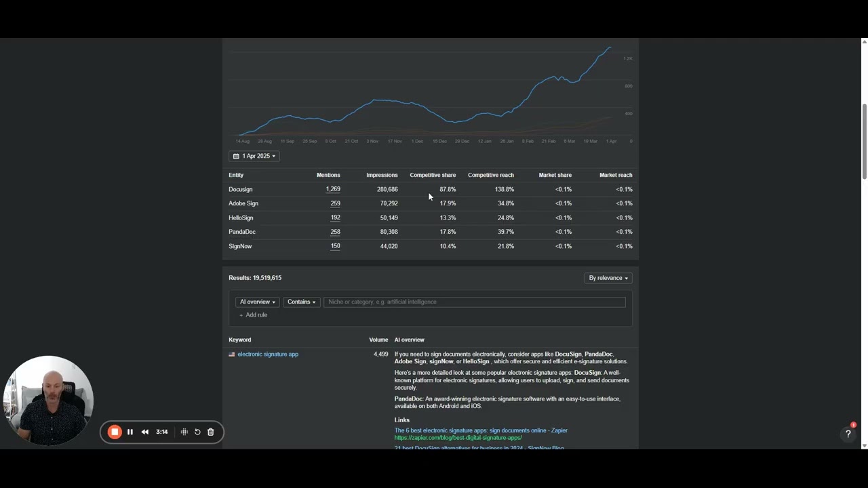The image size is (868, 488).
Task: Click the Impressions column header
Action: tap(382, 175)
